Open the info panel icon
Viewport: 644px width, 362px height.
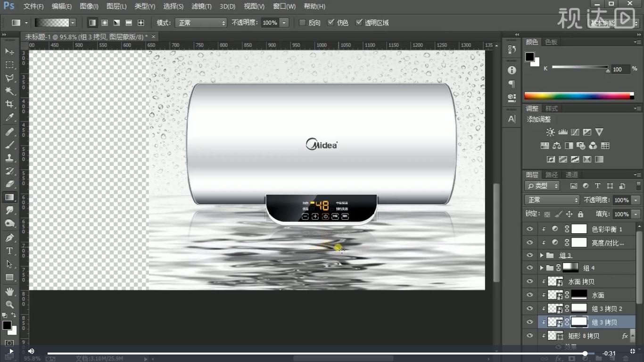click(x=512, y=70)
